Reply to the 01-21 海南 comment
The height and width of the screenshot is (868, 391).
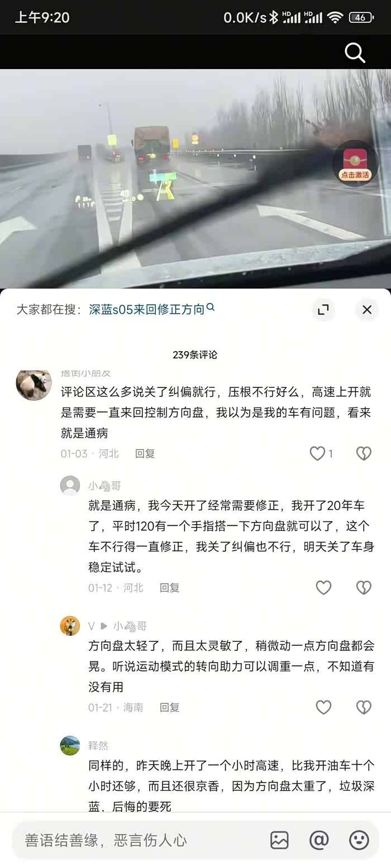[x=169, y=707]
